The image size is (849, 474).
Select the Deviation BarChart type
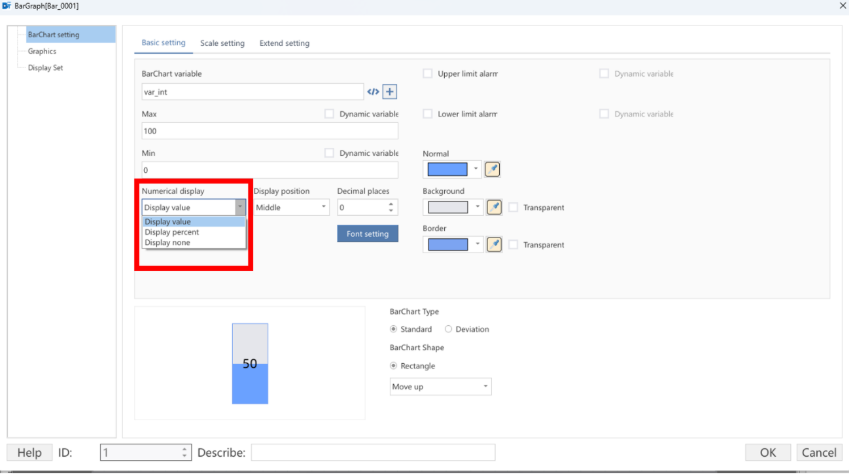point(448,329)
